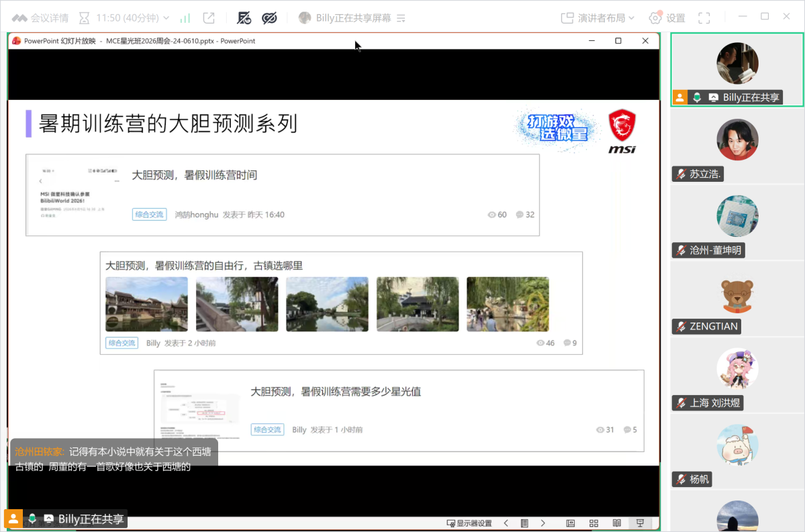Toggle the annotation-disabled icon in top bar
The image size is (805, 532).
click(244, 18)
